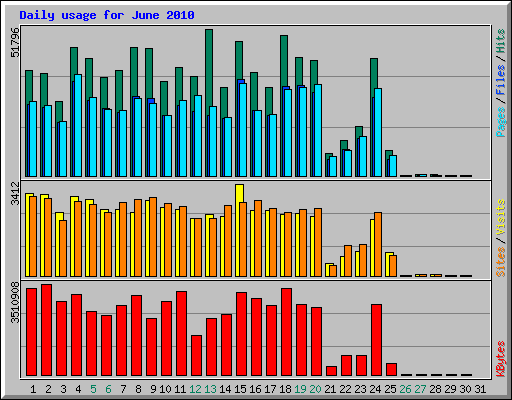Click the green 'Hits' legend label
The width and height of the screenshot is (512, 400).
point(500,41)
